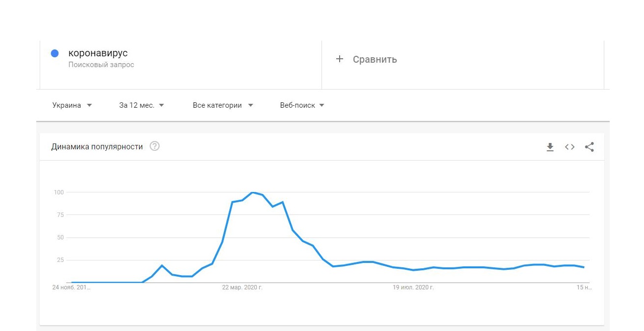
Task: Click the 22 мар. 2020 г. axis label
Action: click(x=242, y=287)
